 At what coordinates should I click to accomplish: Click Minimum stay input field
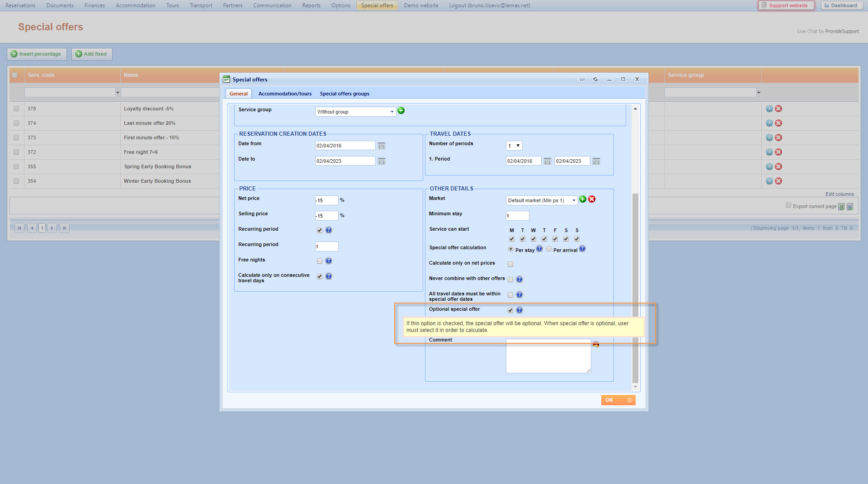coord(517,216)
